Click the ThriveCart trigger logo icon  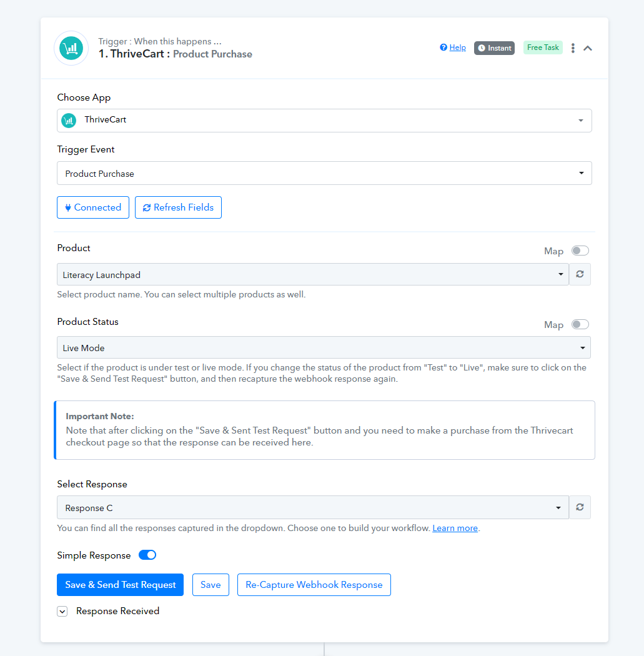(x=71, y=48)
